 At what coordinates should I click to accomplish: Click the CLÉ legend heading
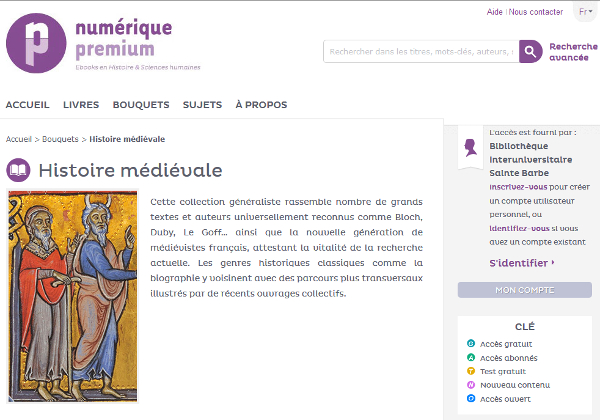pyautogui.click(x=525, y=327)
